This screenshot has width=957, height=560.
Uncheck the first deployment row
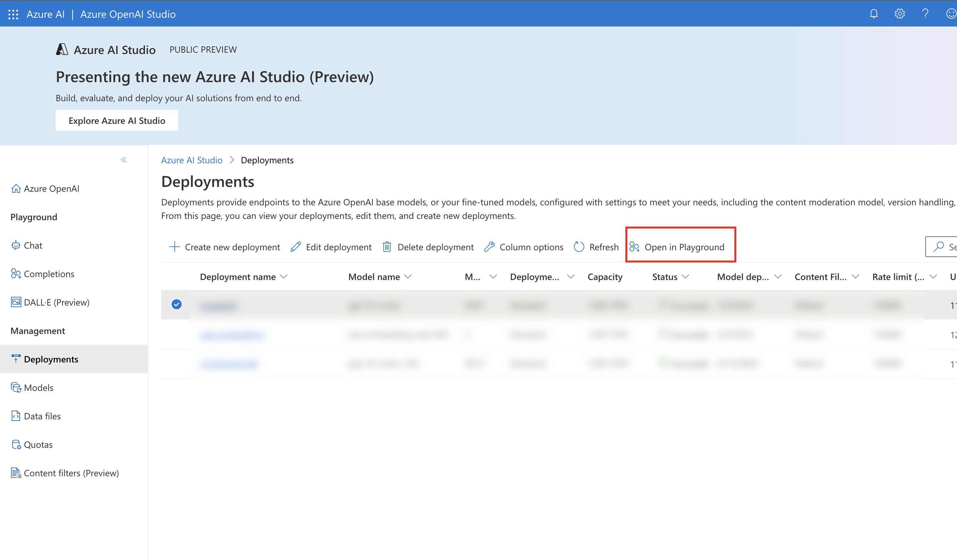177,304
